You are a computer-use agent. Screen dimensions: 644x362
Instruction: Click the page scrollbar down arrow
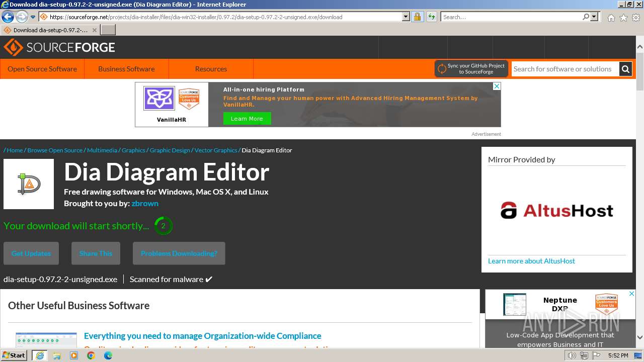coord(640,337)
